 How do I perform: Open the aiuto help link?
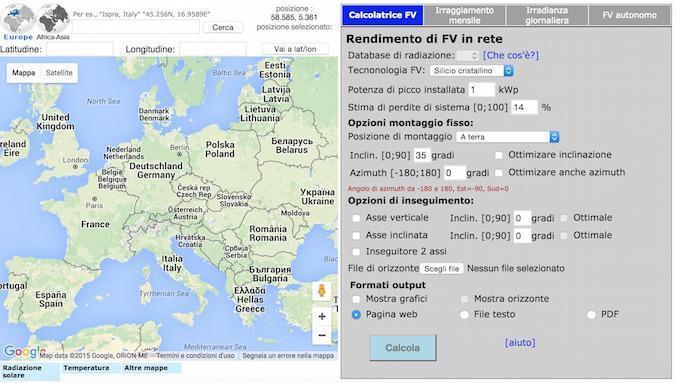tap(520, 342)
